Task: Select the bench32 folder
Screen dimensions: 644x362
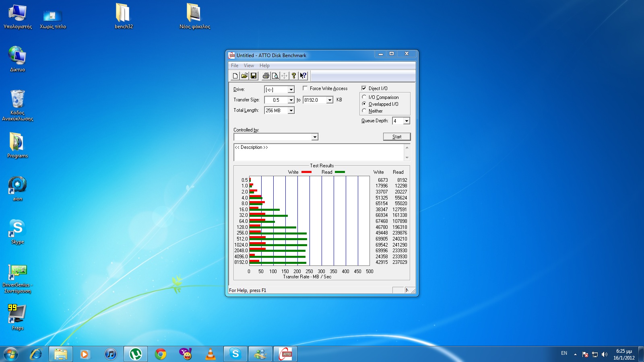Action: [x=124, y=17]
